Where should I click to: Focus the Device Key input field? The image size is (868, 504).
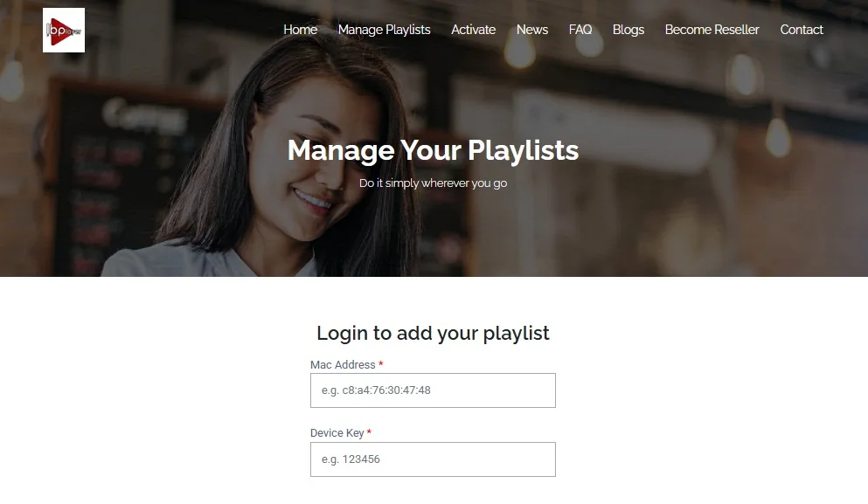pos(433,459)
